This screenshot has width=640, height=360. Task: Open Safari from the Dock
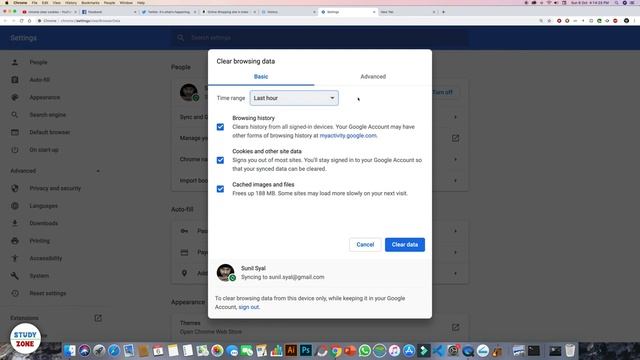114,351
